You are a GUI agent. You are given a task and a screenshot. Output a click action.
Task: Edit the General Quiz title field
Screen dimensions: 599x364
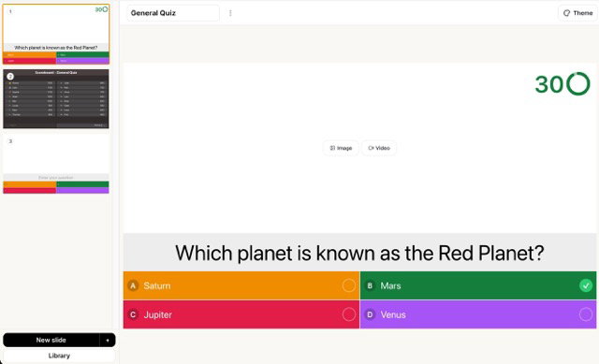point(173,13)
